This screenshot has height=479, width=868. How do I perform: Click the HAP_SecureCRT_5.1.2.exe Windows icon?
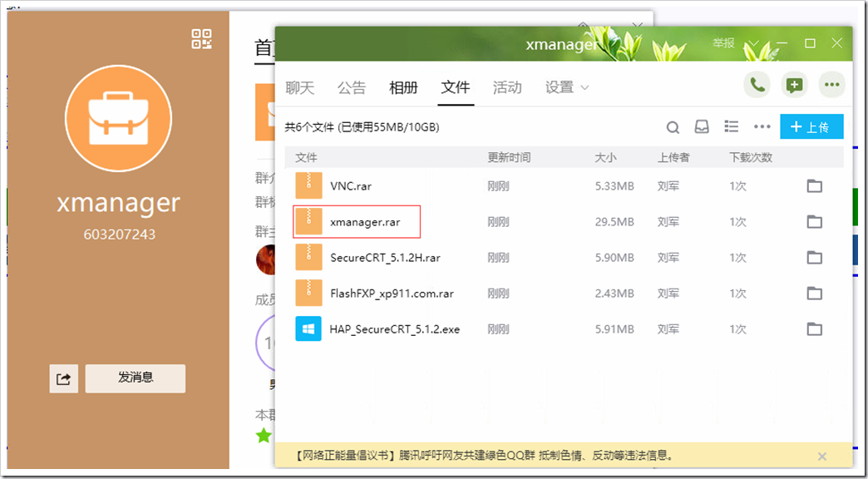pyautogui.click(x=308, y=328)
